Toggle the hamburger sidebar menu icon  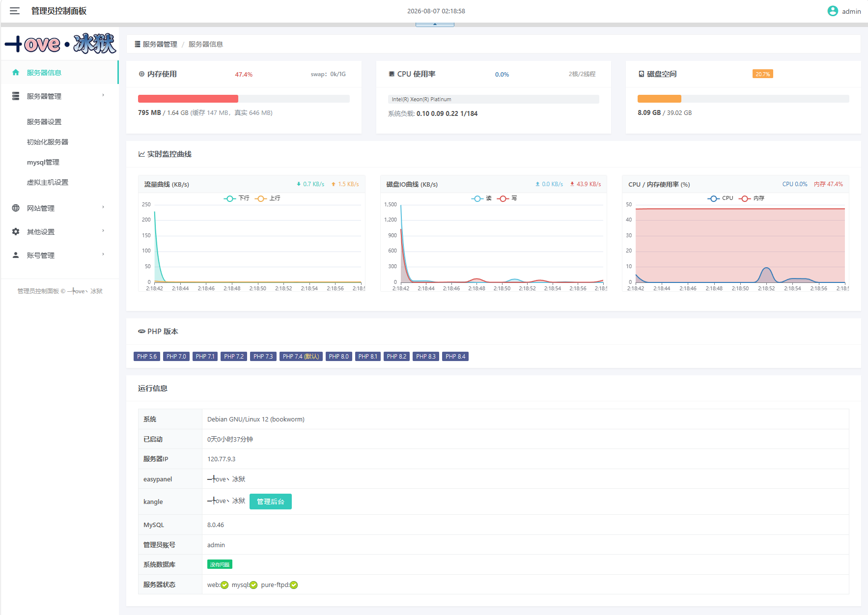(15, 11)
